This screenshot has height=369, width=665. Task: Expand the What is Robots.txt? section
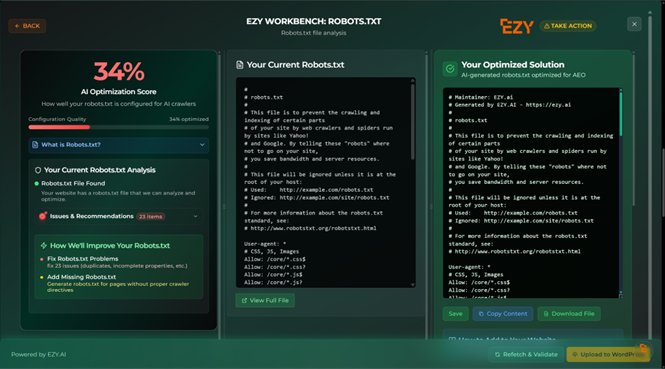pos(119,145)
